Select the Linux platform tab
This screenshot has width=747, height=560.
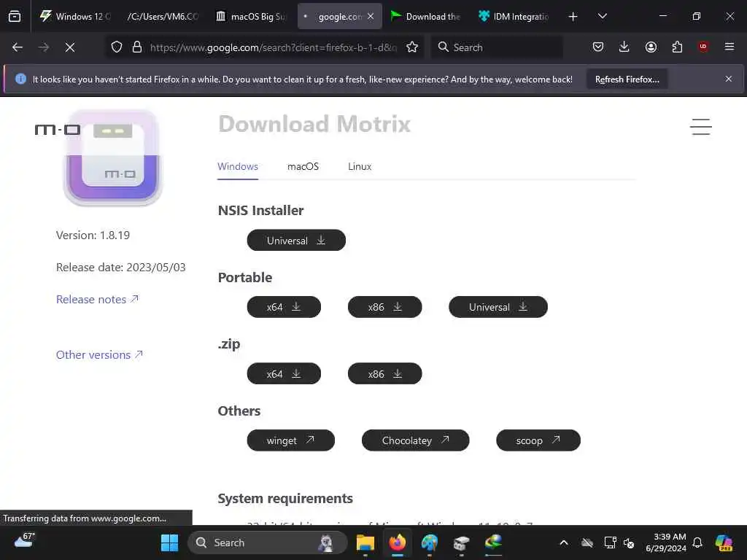coord(360,167)
